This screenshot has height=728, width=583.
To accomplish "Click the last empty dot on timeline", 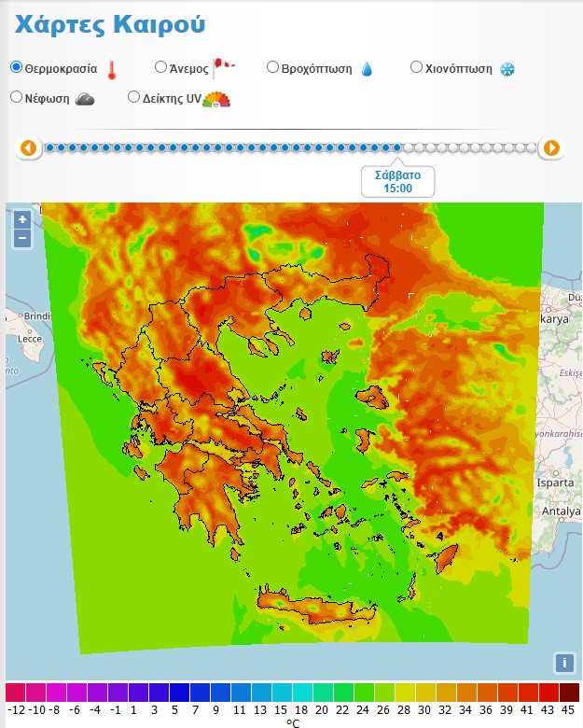I will [x=532, y=147].
